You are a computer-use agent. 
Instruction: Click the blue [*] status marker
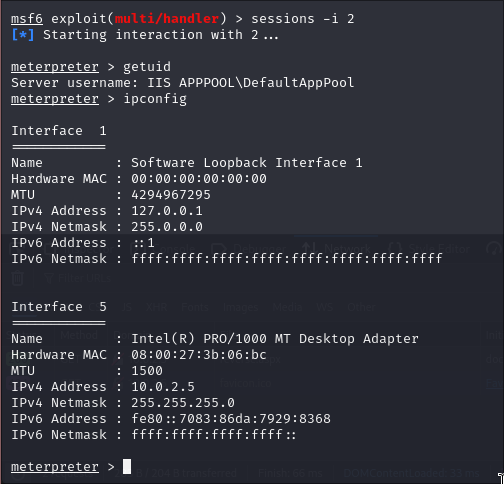[22, 35]
